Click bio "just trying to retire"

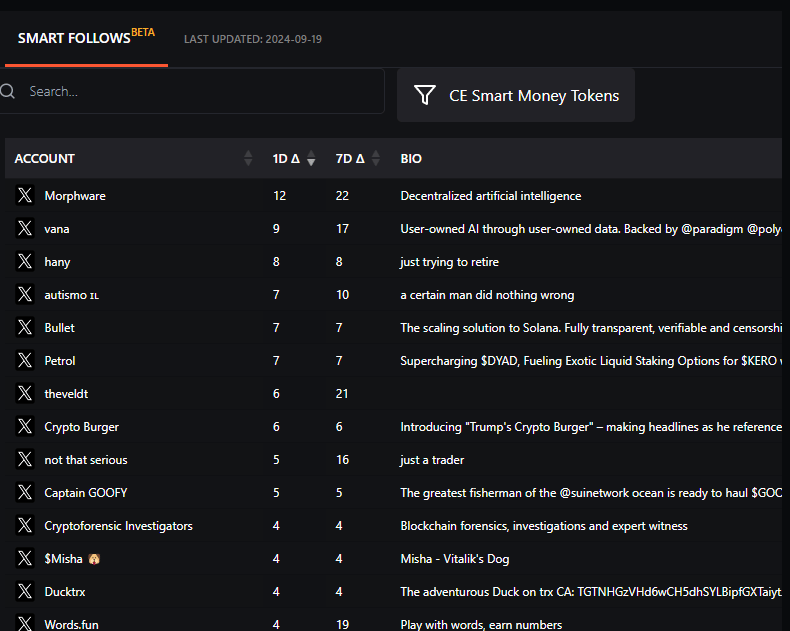tap(449, 262)
